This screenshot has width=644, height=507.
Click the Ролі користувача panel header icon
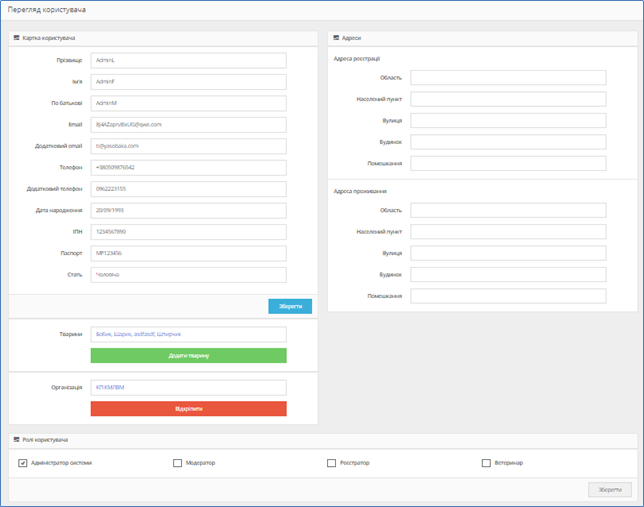16,440
